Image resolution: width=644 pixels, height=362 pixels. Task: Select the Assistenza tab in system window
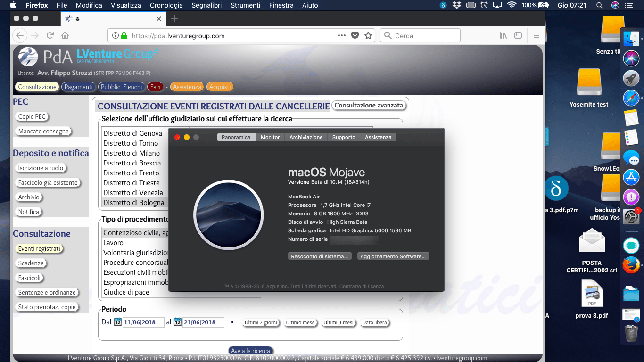coord(378,137)
